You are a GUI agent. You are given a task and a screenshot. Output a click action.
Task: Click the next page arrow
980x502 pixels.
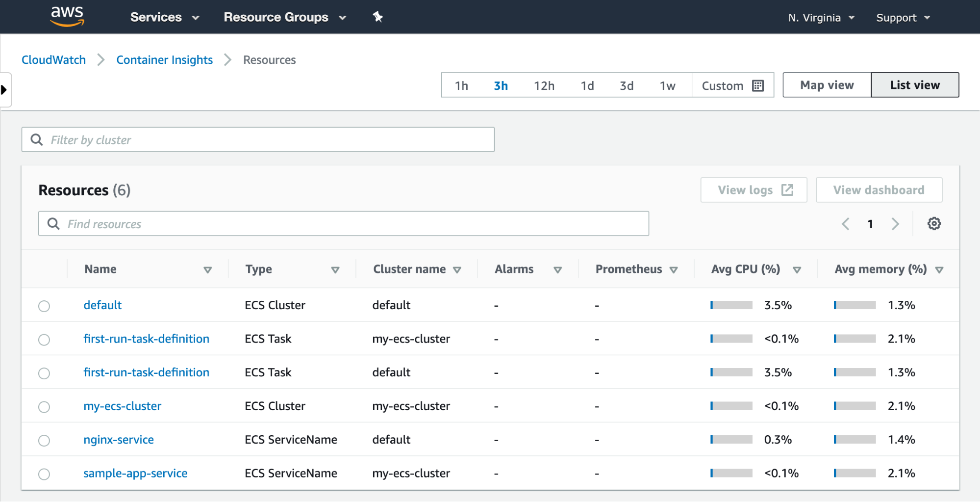(896, 224)
